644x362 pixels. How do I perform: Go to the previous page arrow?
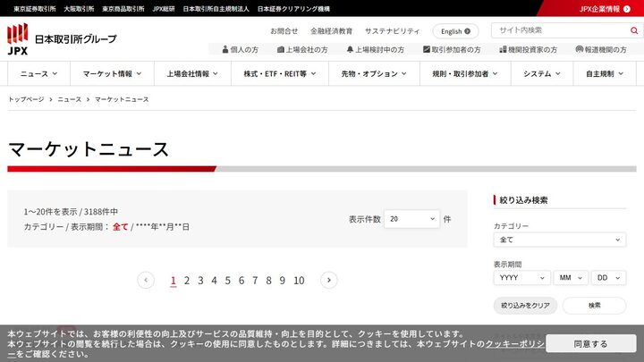click(x=146, y=281)
